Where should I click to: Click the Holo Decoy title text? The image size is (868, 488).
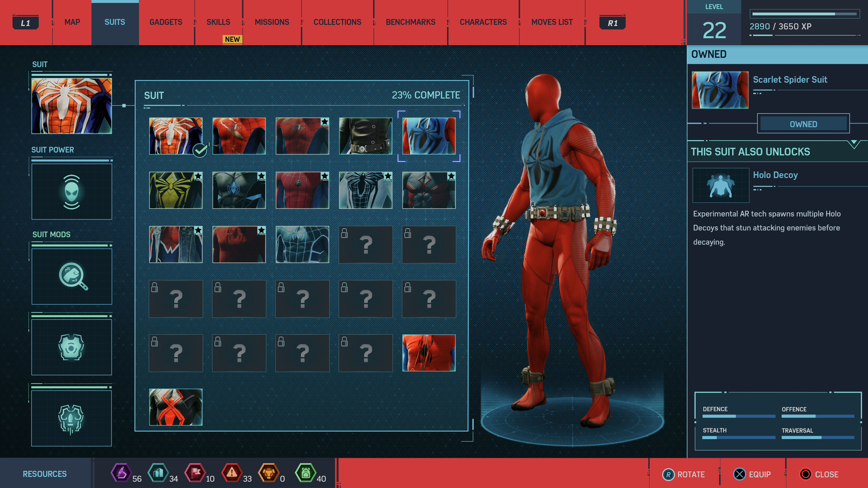click(775, 175)
